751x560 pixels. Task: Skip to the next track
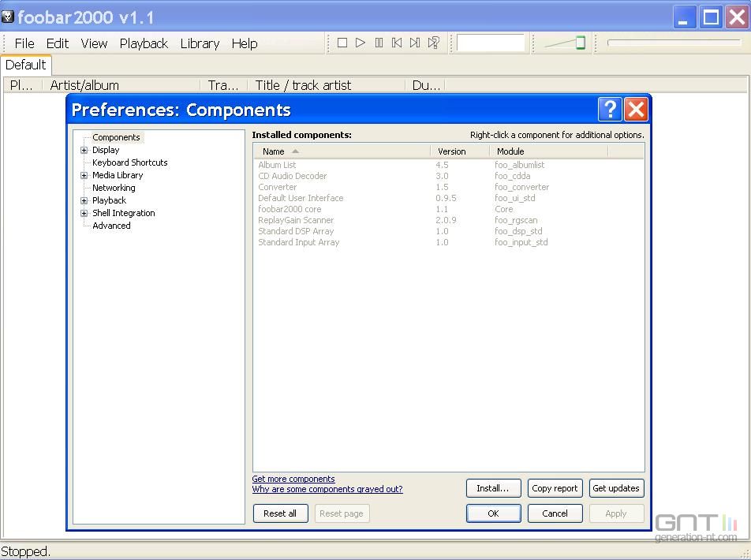point(415,43)
